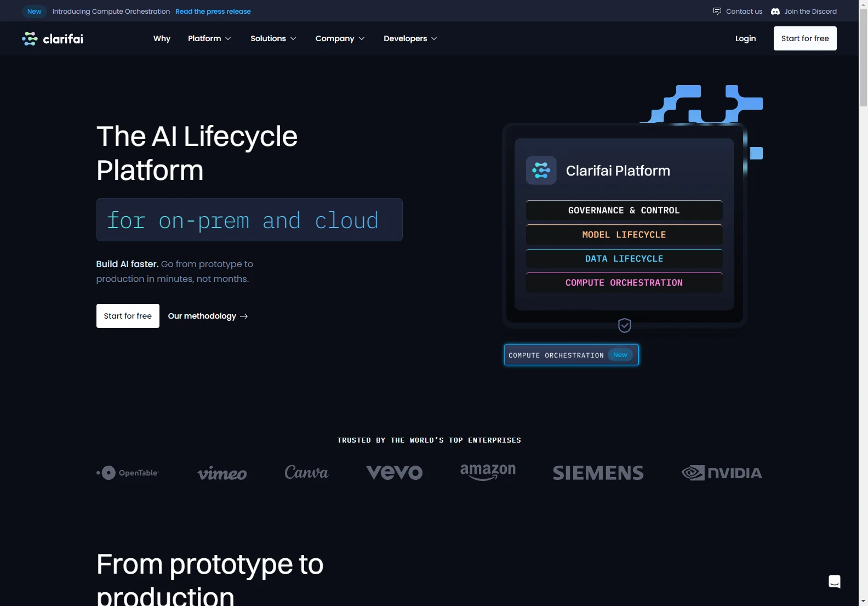This screenshot has height=606, width=868.
Task: Click the NVIDIA logo
Action: coord(722,473)
